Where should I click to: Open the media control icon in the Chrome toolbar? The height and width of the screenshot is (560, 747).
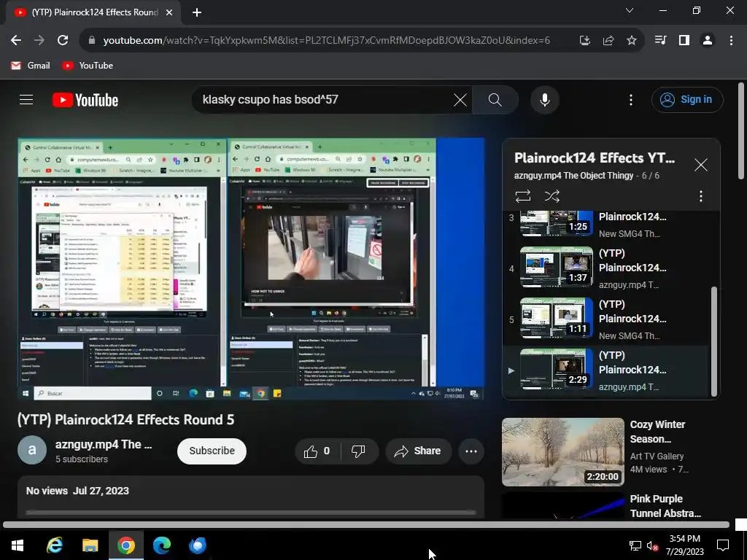tap(660, 41)
